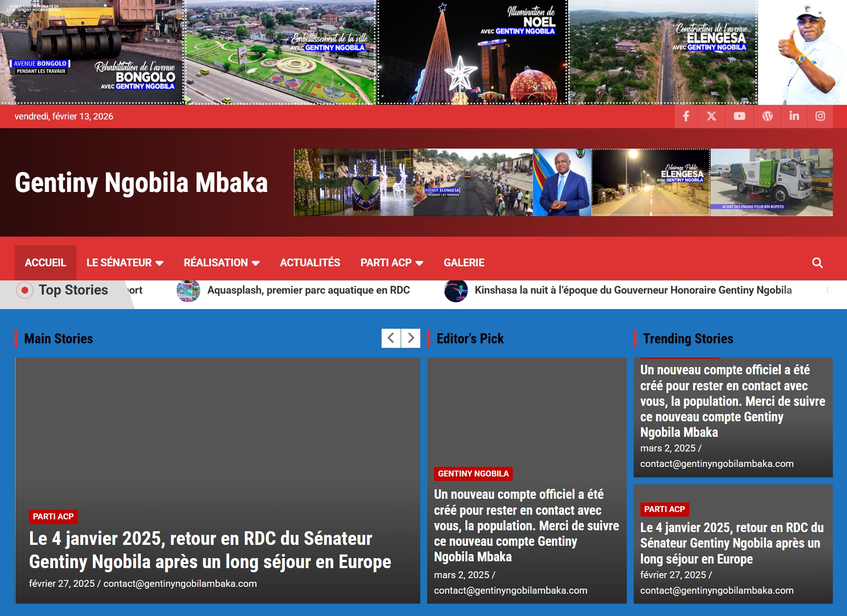Click the WordPress social icon
Image resolution: width=847 pixels, height=616 pixels.
[x=768, y=116]
